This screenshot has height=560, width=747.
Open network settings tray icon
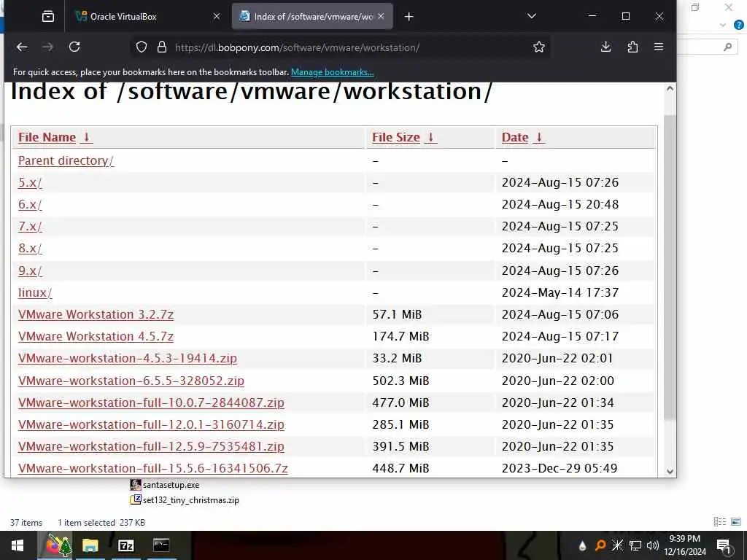click(x=635, y=545)
